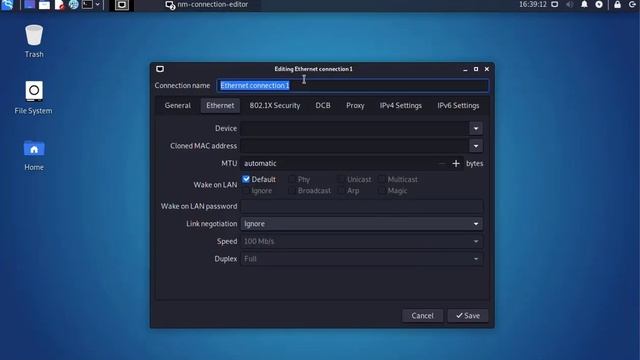Image resolution: width=640 pixels, height=360 pixels.
Task: Toggle the Arp Wake on LAN checkbox
Action: 341,191
